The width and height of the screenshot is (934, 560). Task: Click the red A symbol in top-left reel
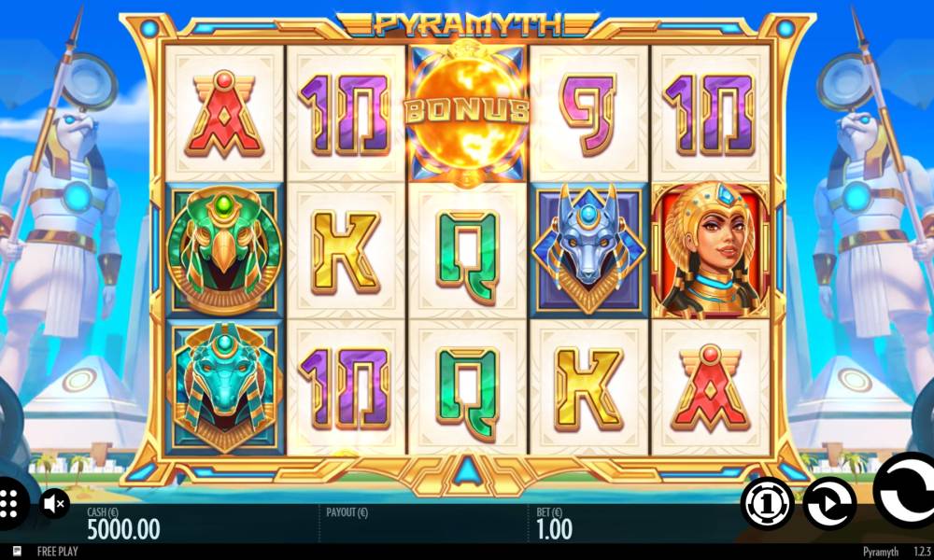tap(224, 114)
